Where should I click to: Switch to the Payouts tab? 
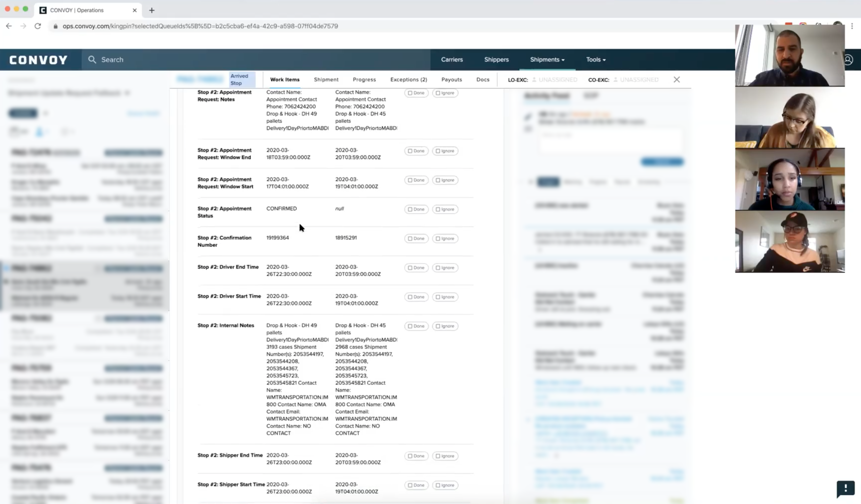[x=451, y=80]
